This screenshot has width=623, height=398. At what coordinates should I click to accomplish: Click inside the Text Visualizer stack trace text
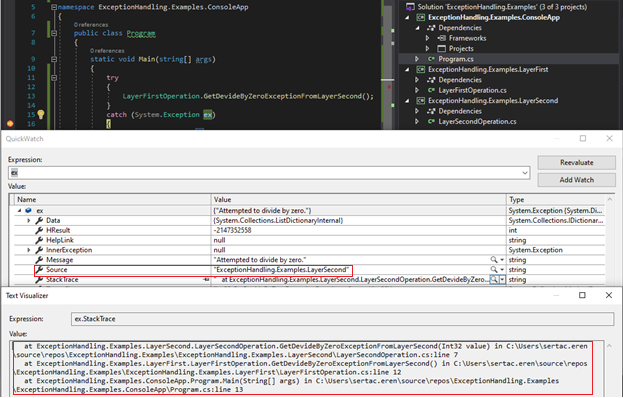pyautogui.click(x=302, y=368)
